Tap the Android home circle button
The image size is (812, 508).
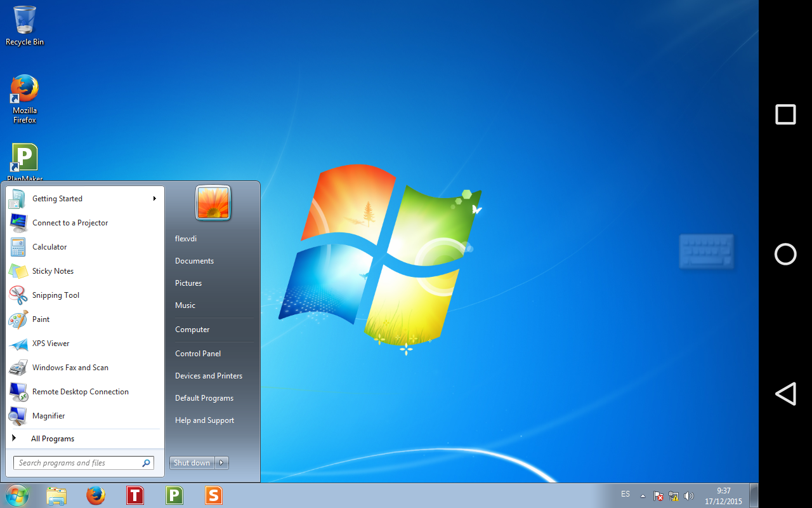(785, 254)
